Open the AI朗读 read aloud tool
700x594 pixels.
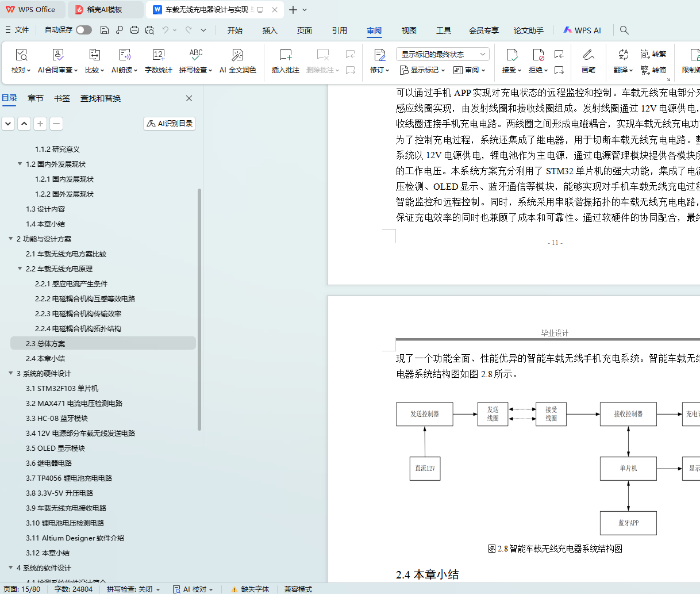pos(125,55)
